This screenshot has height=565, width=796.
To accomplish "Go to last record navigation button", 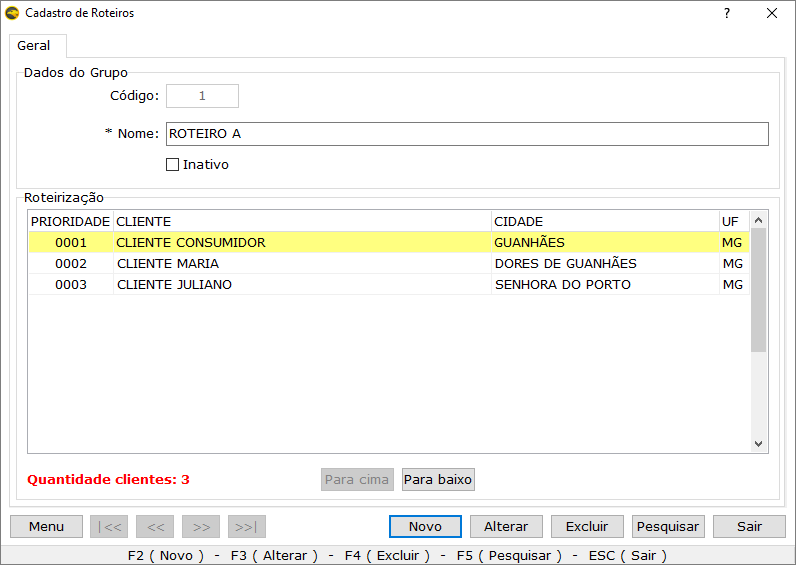I will click(246, 527).
